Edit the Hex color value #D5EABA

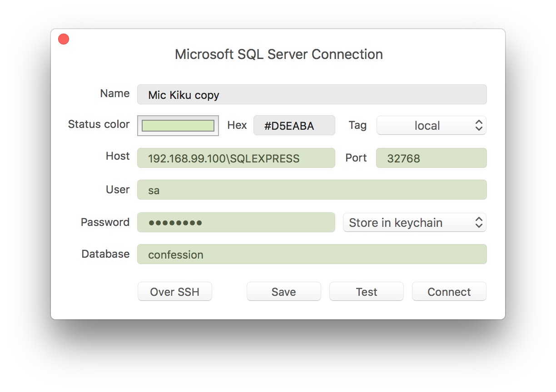[x=294, y=125]
